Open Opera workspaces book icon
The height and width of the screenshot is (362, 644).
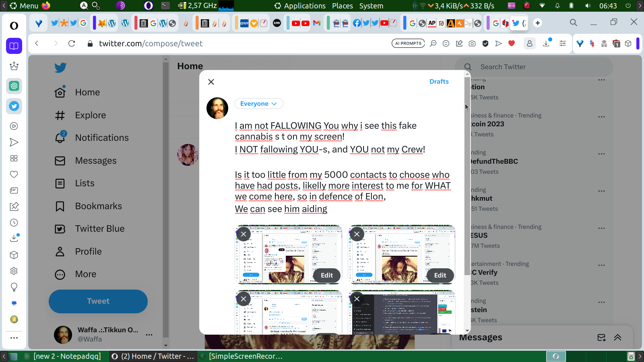coord(14,46)
